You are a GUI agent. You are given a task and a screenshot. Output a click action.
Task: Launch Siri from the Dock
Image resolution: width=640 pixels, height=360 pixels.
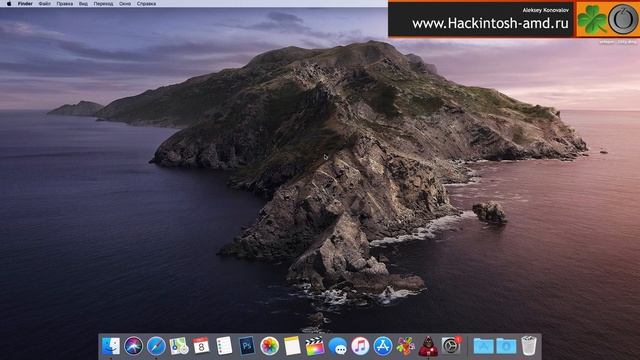click(133, 346)
